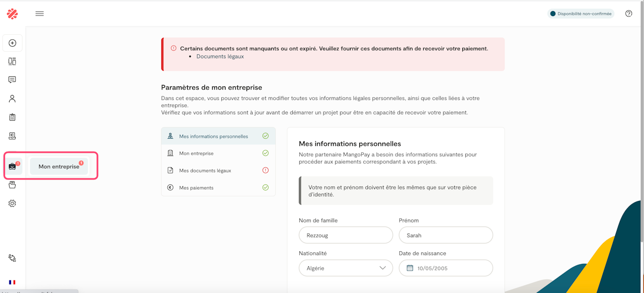Click the Mon entreprise tooltip label
The width and height of the screenshot is (644, 293).
click(59, 166)
